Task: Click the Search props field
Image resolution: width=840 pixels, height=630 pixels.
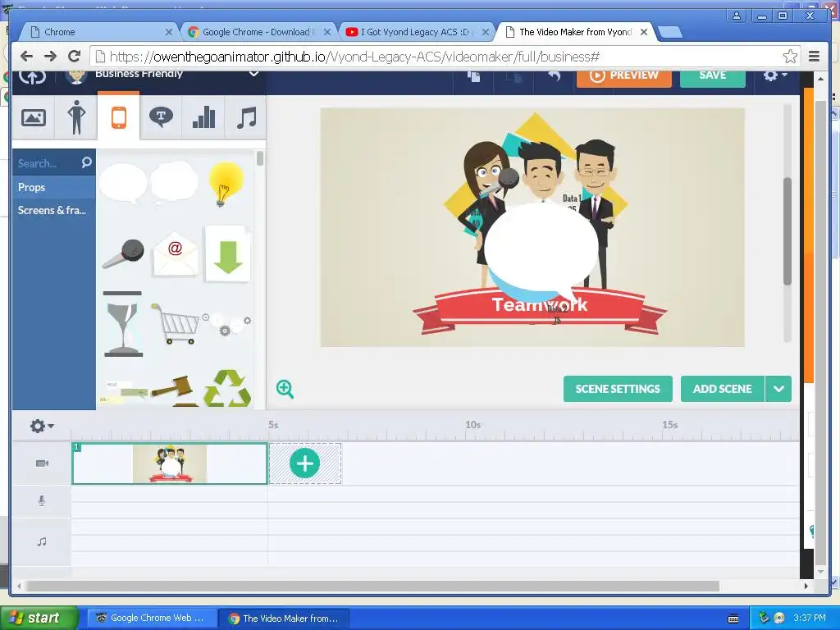Action: [46, 163]
